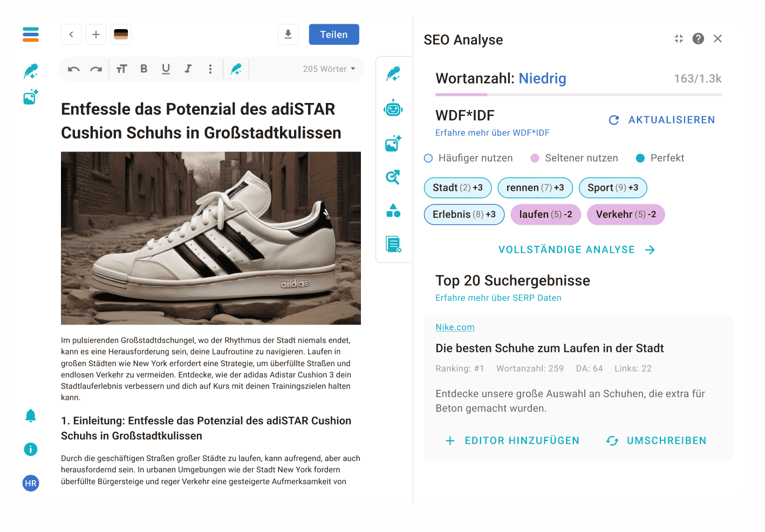This screenshot has width=765, height=532.
Task: Open text size formatting
Action: [122, 69]
